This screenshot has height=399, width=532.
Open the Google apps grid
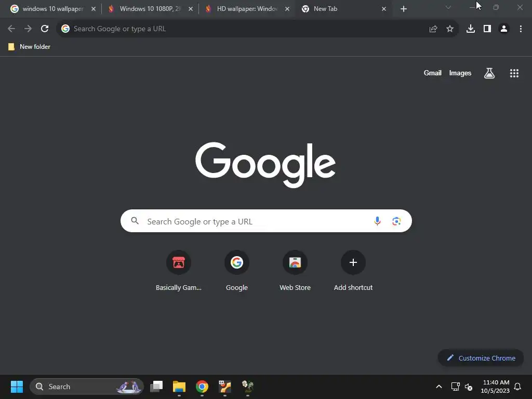[514, 73]
